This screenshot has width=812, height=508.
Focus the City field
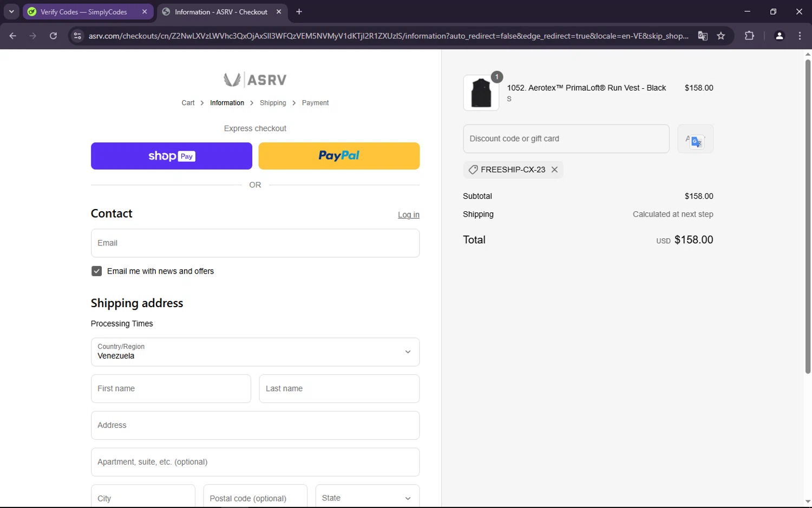click(x=143, y=496)
